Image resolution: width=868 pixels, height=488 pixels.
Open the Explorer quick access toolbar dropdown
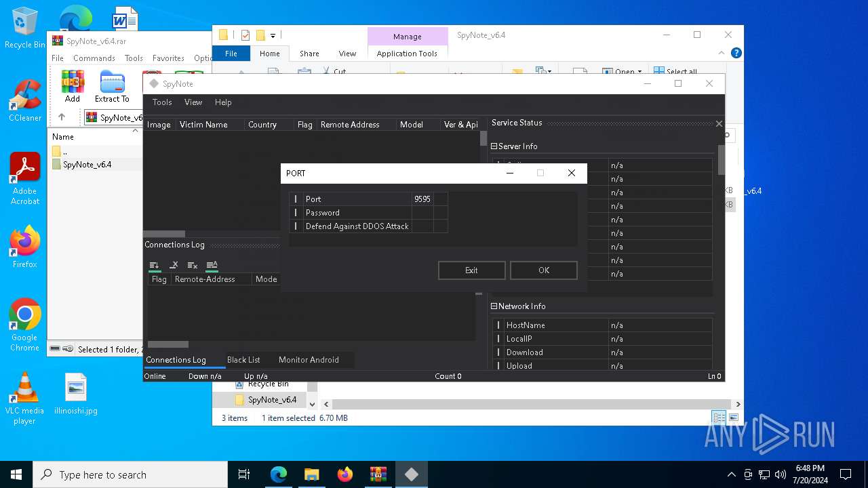tap(273, 35)
